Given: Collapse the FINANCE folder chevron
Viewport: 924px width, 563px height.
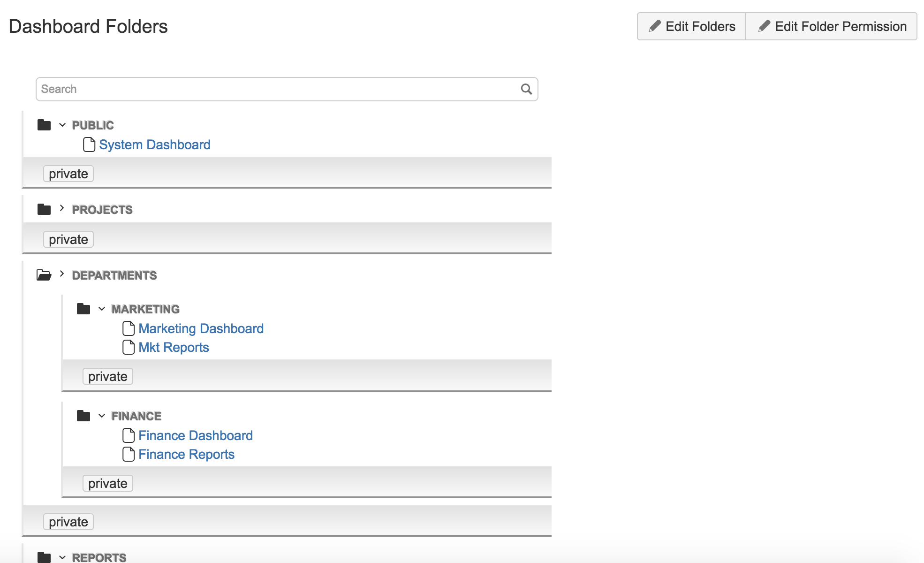Looking at the screenshot, I should tap(102, 416).
